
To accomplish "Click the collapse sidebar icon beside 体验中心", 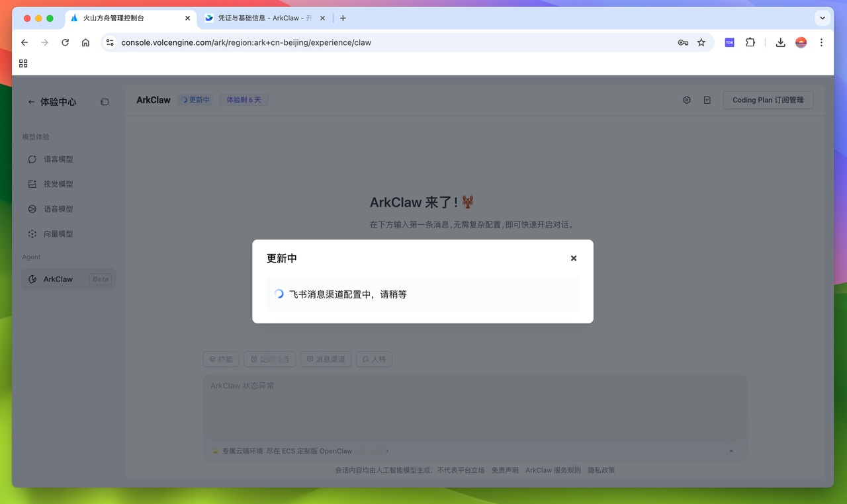I will pos(104,102).
